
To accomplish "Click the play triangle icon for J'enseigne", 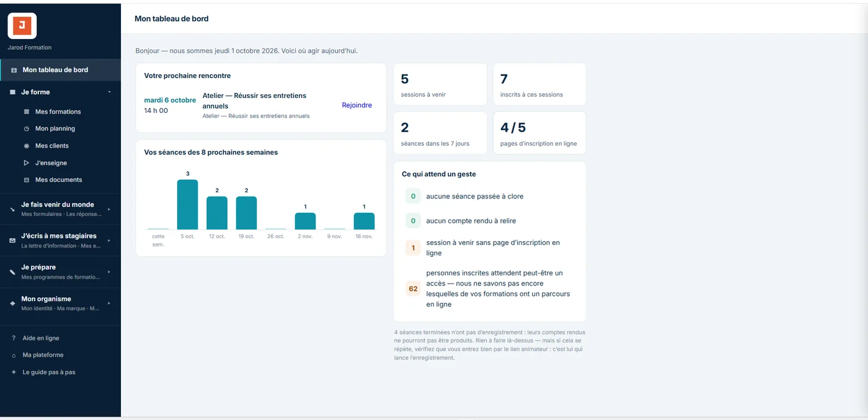I will tap(26, 163).
